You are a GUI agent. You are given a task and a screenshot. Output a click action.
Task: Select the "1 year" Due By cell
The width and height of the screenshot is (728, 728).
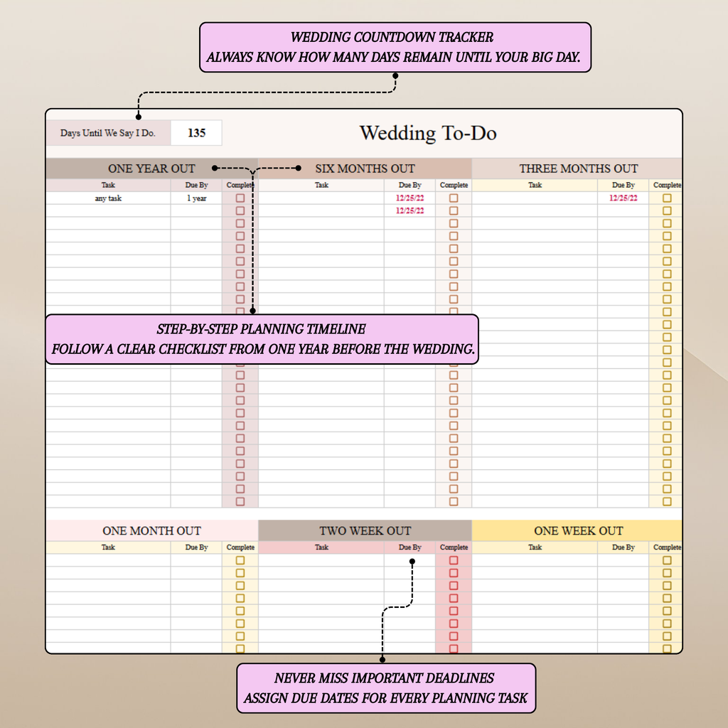[x=198, y=198]
